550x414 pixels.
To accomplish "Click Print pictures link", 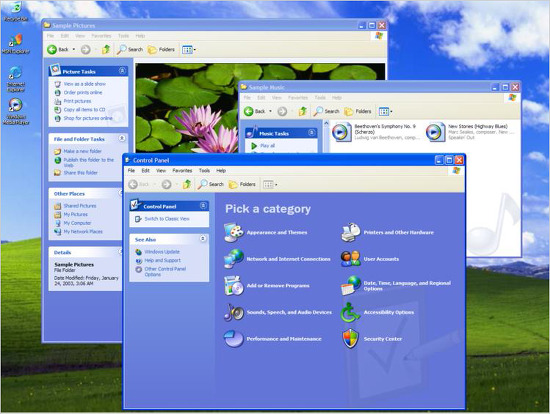I will 77,101.
